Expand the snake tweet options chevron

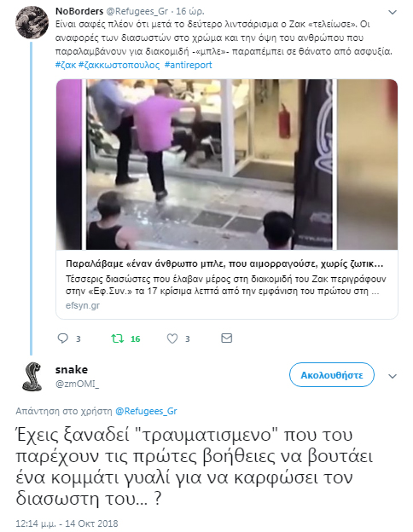(393, 376)
